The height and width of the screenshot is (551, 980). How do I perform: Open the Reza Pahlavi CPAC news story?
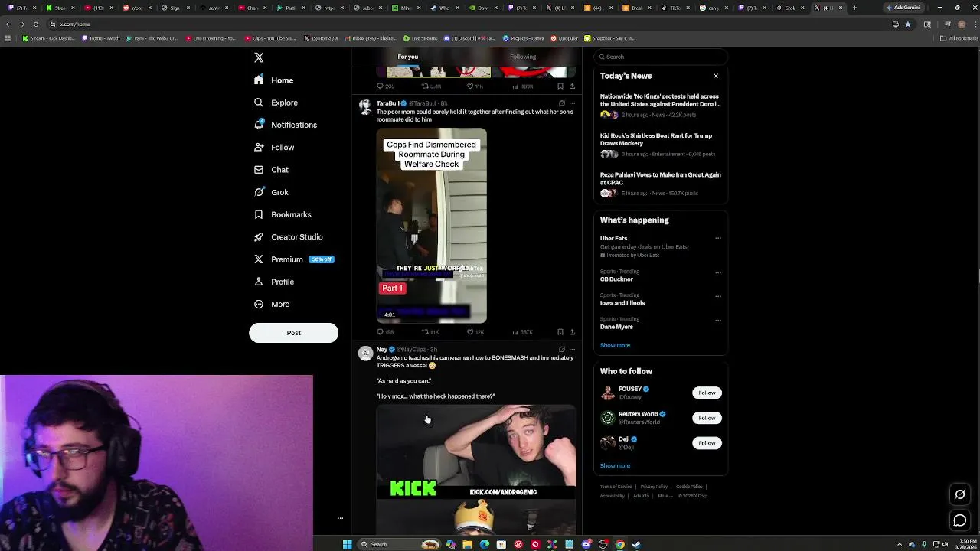tap(660, 184)
